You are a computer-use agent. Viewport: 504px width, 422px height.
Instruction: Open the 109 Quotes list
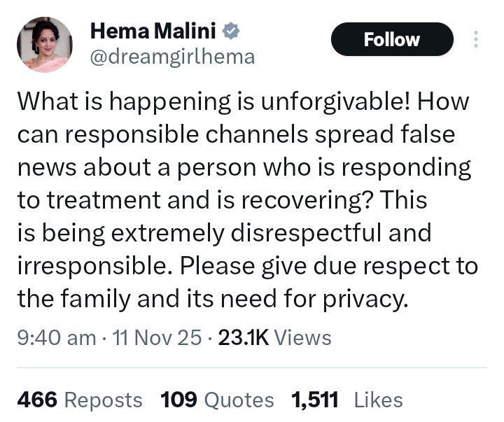click(x=217, y=400)
